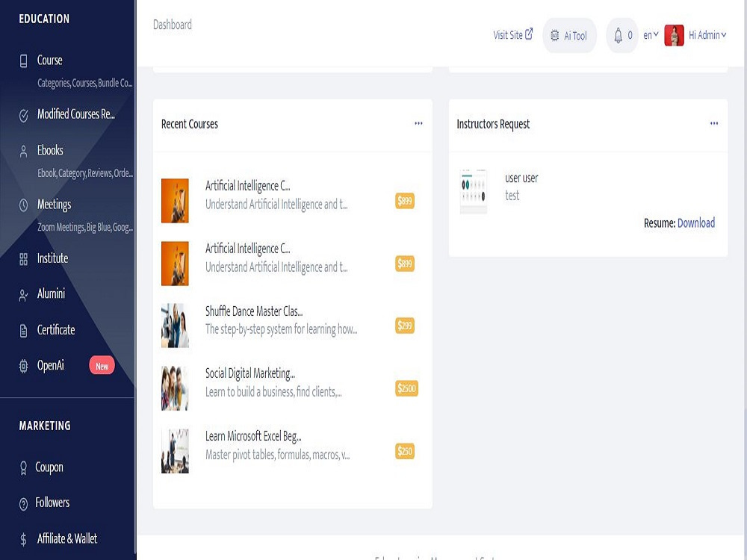
Task: Click the Microsoft Excel course thumbnail
Action: click(175, 451)
